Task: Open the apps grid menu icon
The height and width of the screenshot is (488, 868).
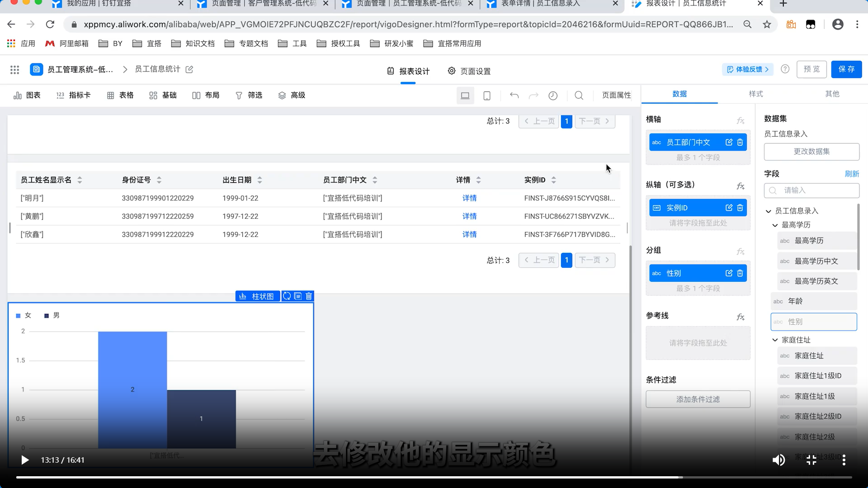Action: (x=14, y=70)
